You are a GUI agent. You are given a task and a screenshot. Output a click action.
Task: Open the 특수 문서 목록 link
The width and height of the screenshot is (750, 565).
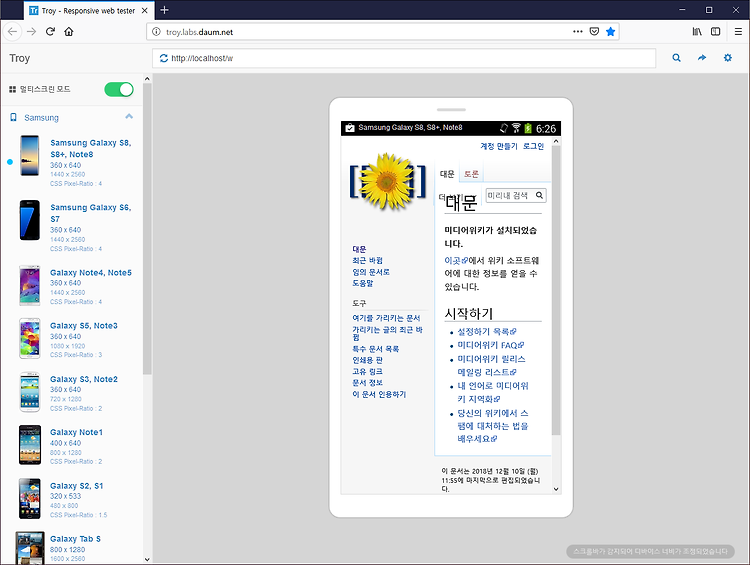(375, 349)
